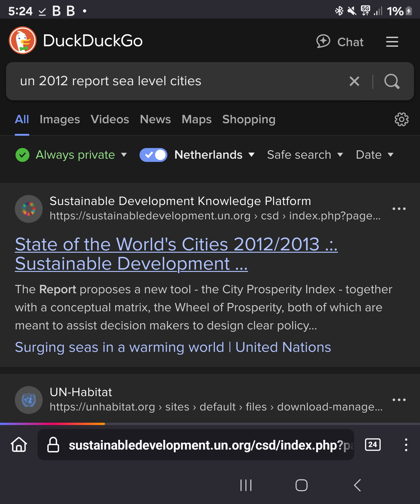This screenshot has height=504, width=420.
Task: Open the Safe search dropdown
Action: click(305, 155)
